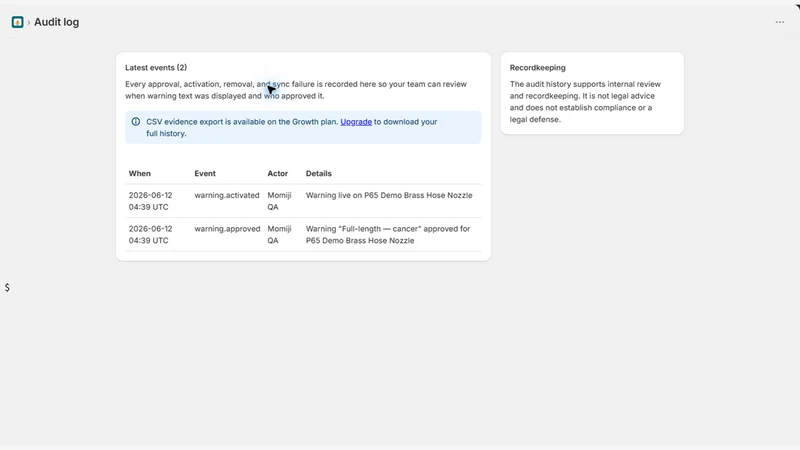Click the info icon in CSV export banner

(x=136, y=121)
